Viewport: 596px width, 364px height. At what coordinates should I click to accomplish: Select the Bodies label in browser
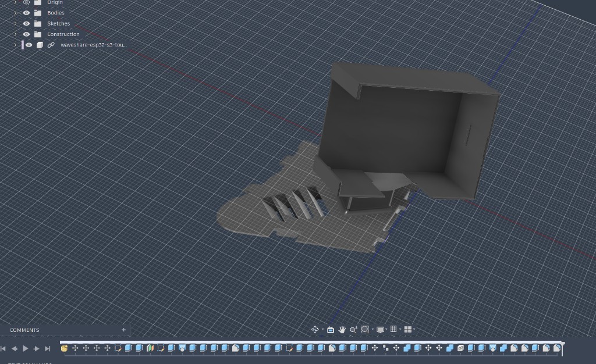click(x=56, y=13)
